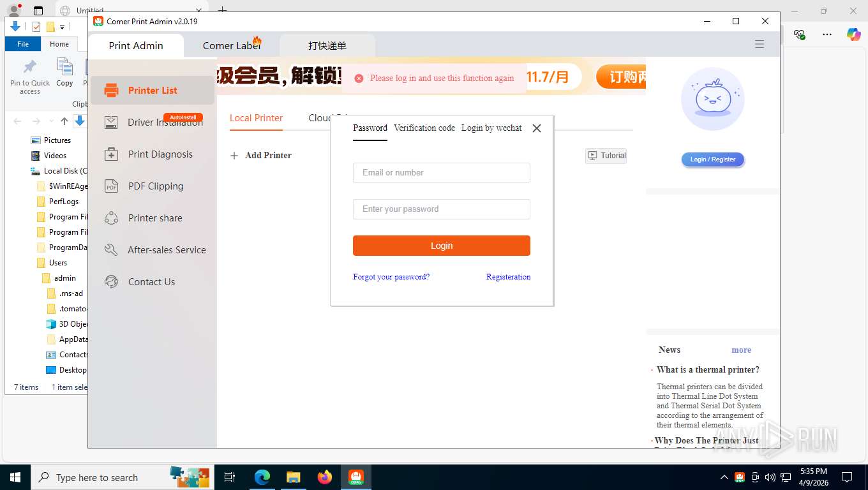Image resolution: width=868 pixels, height=490 pixels.
Task: Select PerfLogs folder in tree
Action: click(x=64, y=202)
